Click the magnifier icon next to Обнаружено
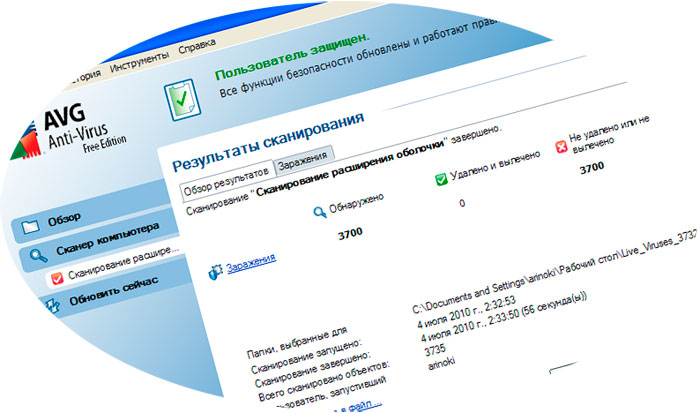 (x=320, y=213)
